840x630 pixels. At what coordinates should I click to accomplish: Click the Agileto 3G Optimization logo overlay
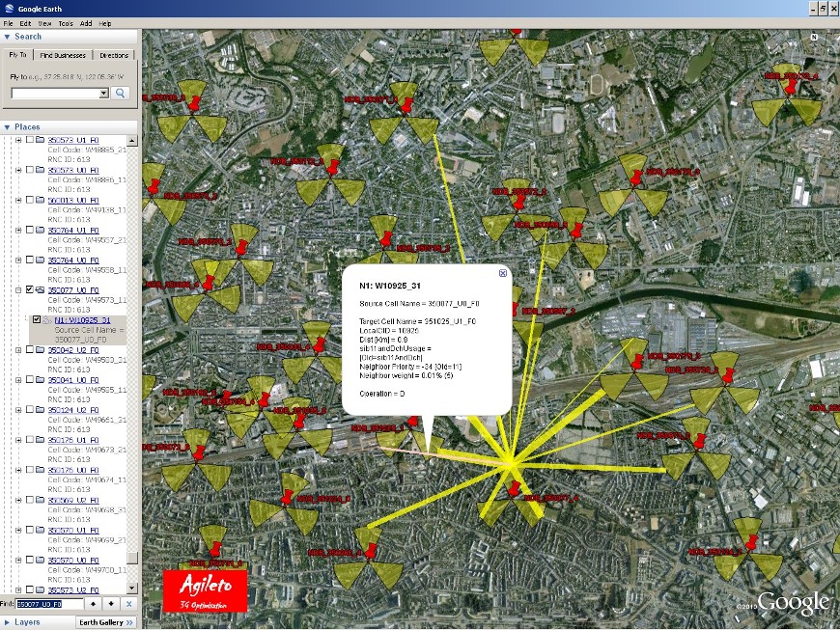(x=205, y=590)
